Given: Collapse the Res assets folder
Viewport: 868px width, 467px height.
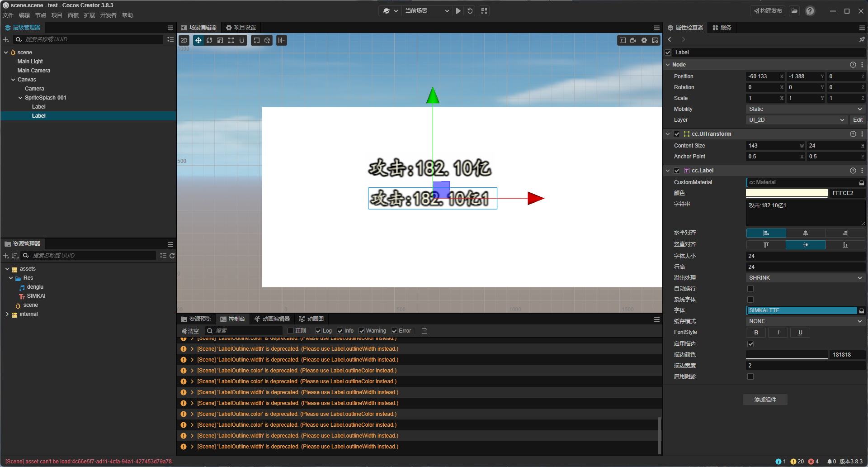Looking at the screenshot, I should click(x=11, y=278).
